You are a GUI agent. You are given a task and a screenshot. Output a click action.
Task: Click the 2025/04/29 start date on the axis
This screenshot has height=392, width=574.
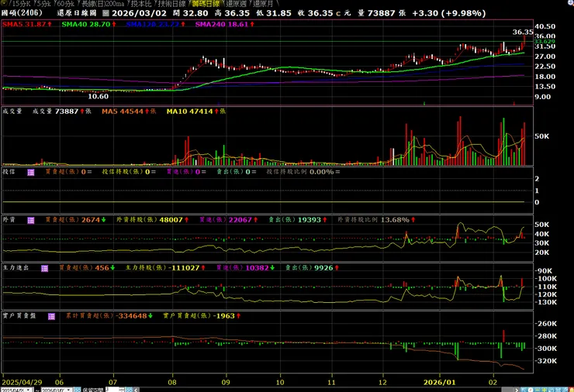[x=22, y=382]
